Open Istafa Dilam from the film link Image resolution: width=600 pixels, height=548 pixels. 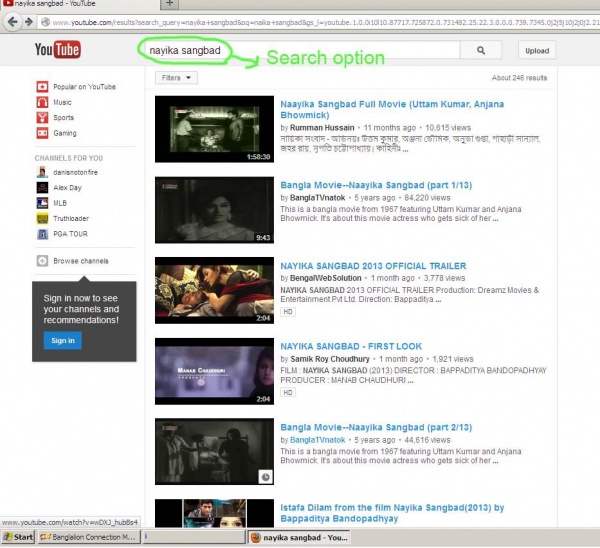[x=392, y=513]
